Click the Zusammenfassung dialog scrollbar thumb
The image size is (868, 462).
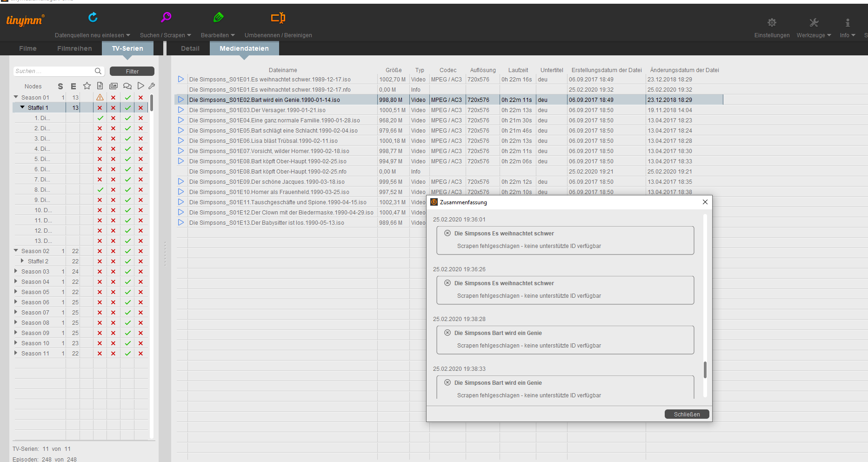705,370
